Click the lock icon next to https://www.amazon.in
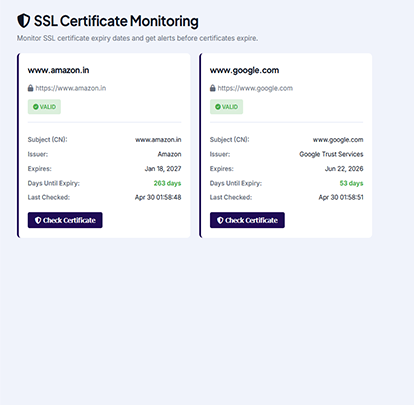 (30, 88)
